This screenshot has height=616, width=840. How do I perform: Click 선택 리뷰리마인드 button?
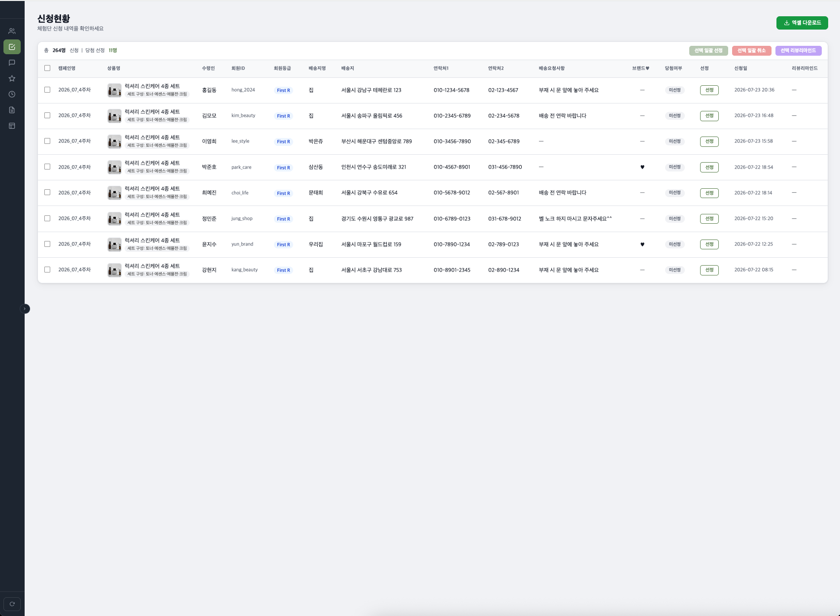tap(798, 51)
